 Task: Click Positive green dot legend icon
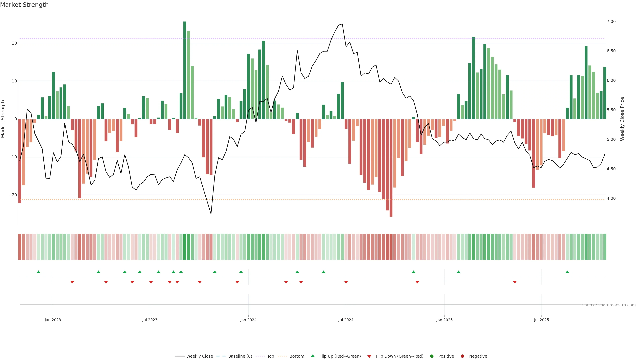click(x=432, y=356)
